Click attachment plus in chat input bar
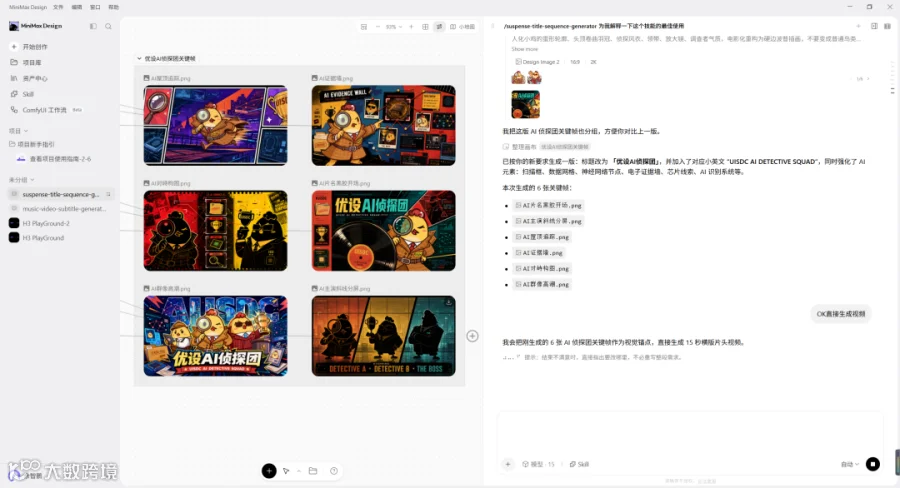The width and height of the screenshot is (900, 488). pos(507,464)
